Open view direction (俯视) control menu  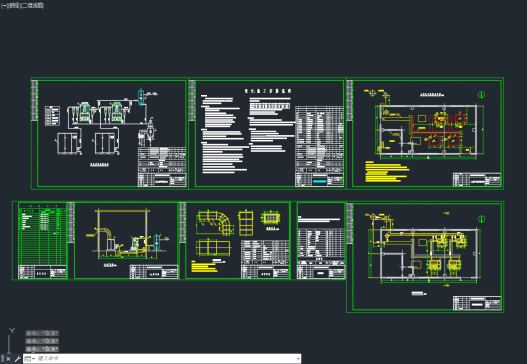pyautogui.click(x=14, y=6)
